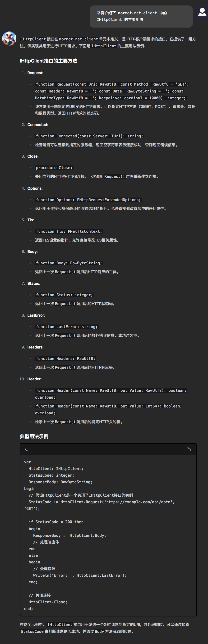The image size is (208, 644).
Task: Select the terminal prompt icon in the code header
Action: tap(26, 449)
